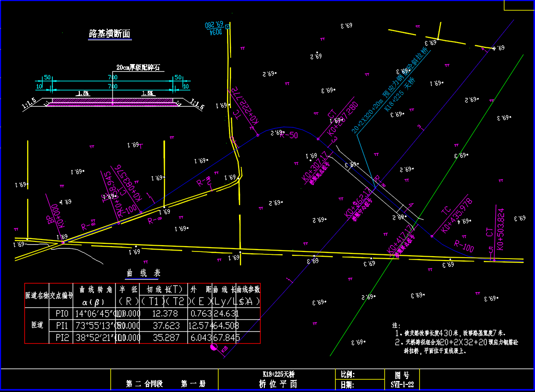The width and height of the screenshot is (535, 392).
Task: Click the PI0 row in curve table
Action: click(x=62, y=314)
